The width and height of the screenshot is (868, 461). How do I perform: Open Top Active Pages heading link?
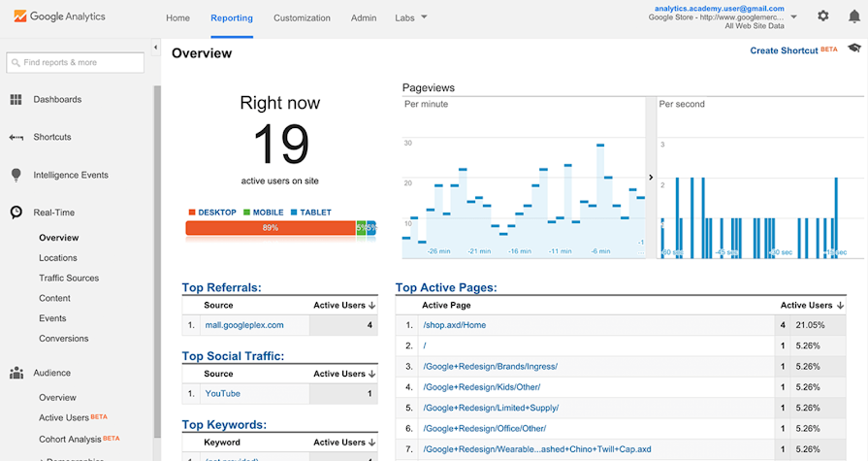[x=446, y=287]
